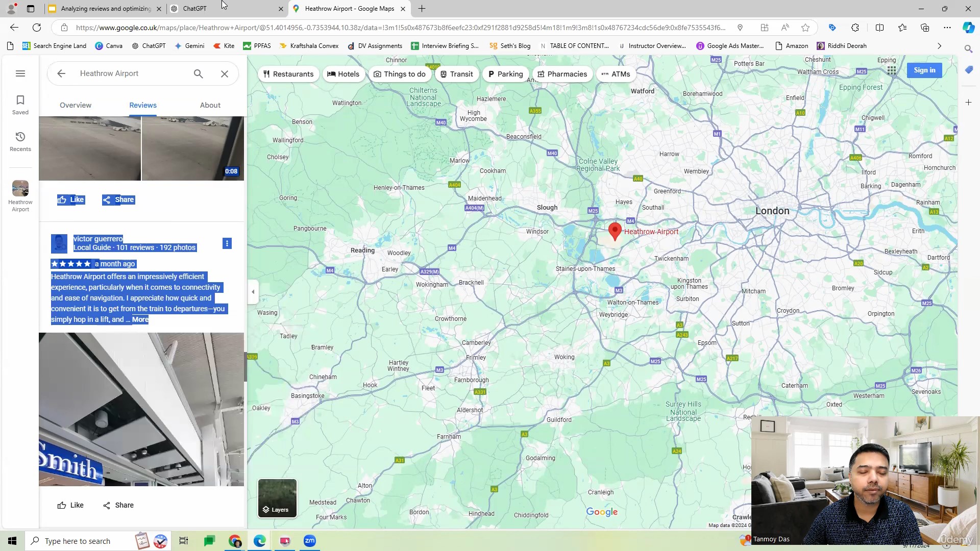Click the Heathrow Airport map label
This screenshot has width=980, height=551.
(x=651, y=232)
